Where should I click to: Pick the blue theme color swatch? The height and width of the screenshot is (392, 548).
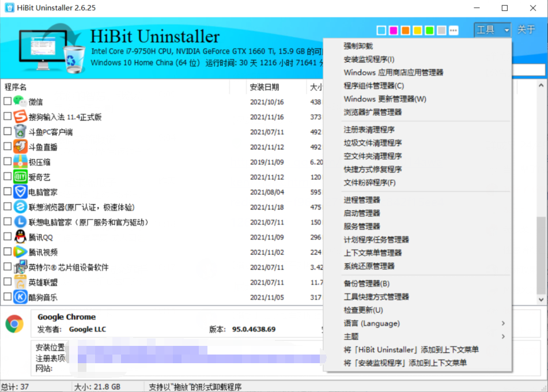[381, 31]
